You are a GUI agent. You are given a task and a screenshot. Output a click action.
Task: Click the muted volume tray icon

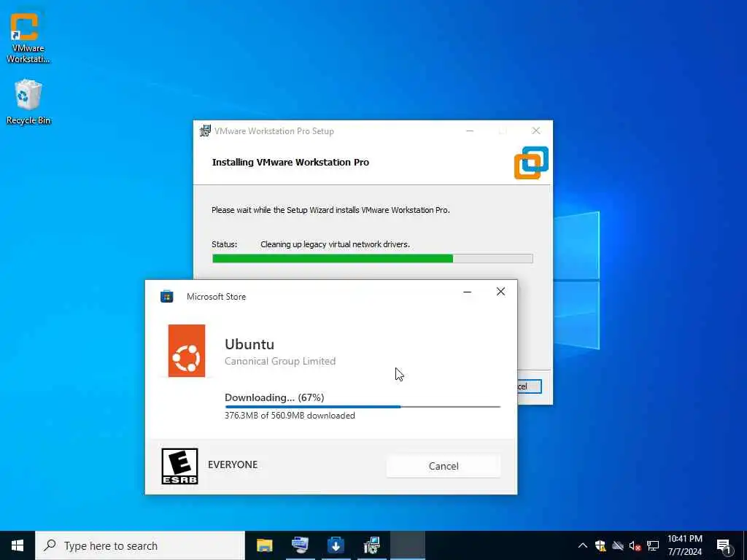[x=635, y=545]
